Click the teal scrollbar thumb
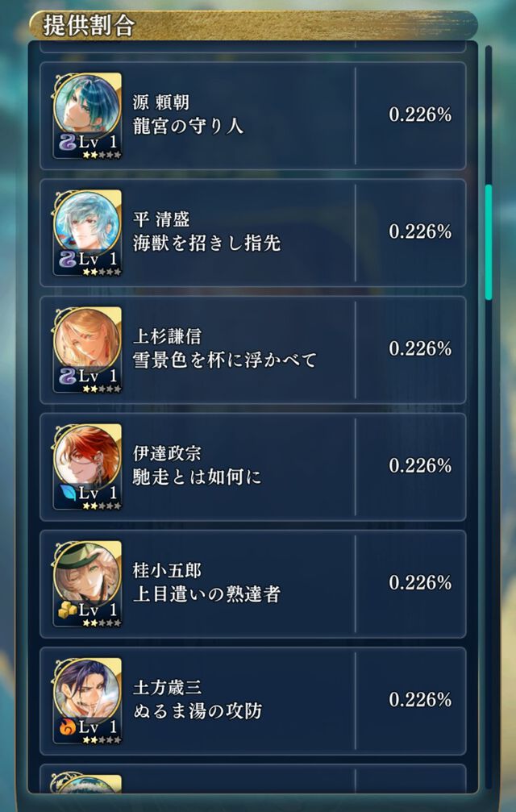Screen dimensions: 516x812 point(488,243)
